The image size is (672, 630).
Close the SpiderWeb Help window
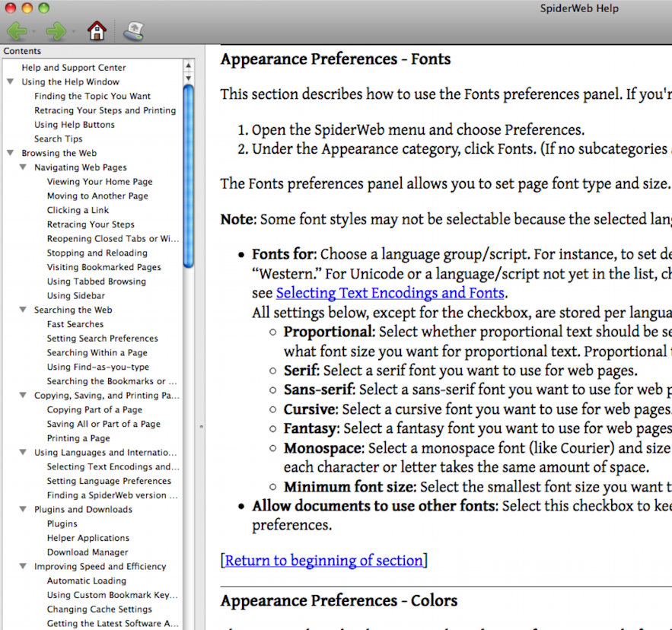[x=11, y=8]
